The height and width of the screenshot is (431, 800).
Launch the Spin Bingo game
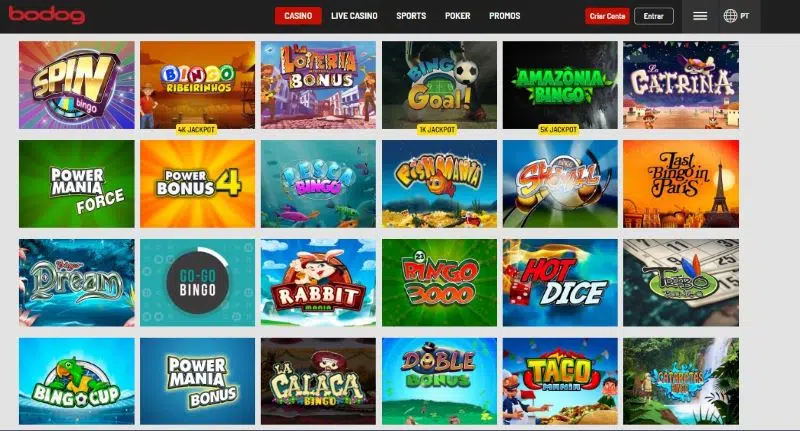coord(77,85)
